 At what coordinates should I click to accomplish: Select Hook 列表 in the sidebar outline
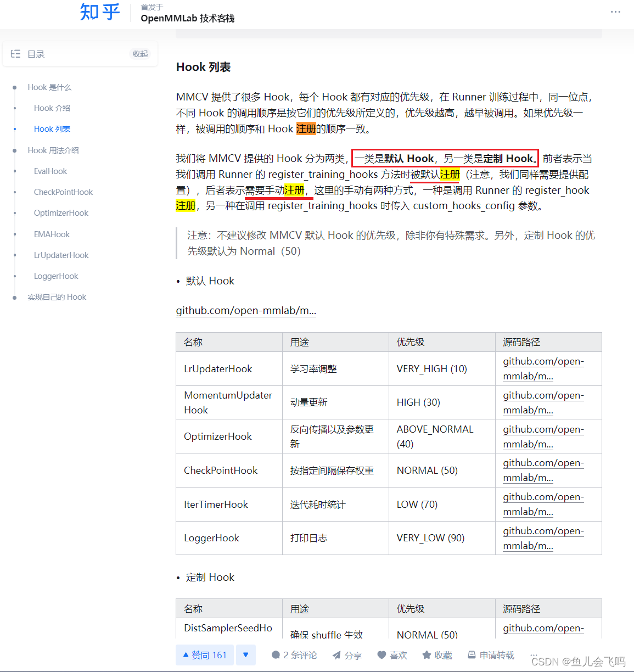52,128
